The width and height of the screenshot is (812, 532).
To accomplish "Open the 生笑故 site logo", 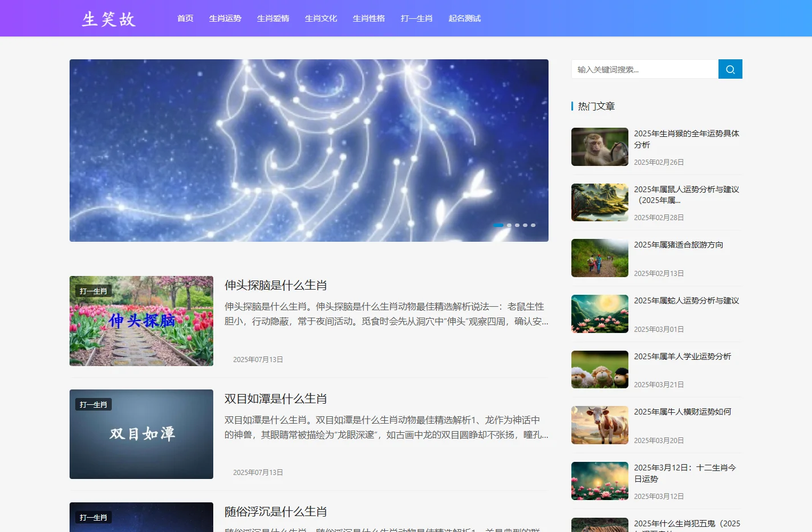I will [x=109, y=19].
